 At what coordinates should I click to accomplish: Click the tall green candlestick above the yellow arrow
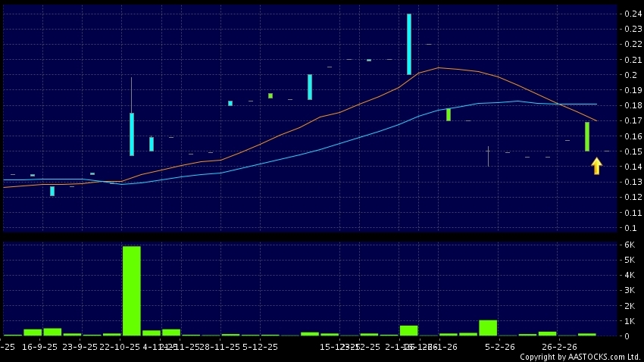tap(587, 136)
